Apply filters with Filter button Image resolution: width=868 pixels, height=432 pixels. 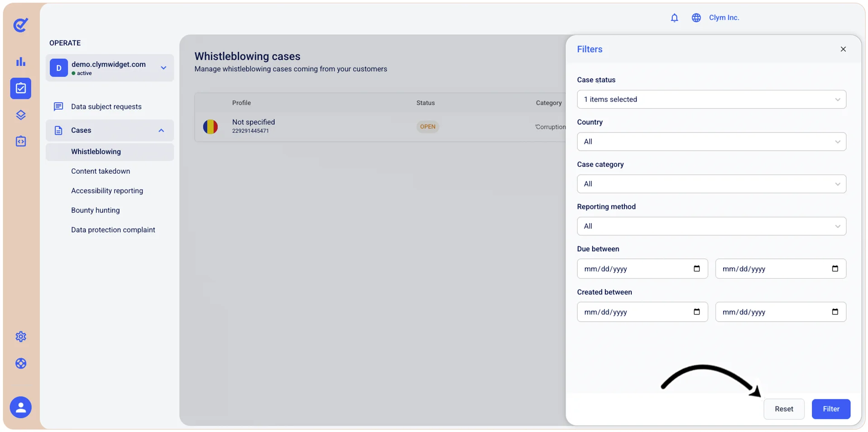(x=830, y=409)
